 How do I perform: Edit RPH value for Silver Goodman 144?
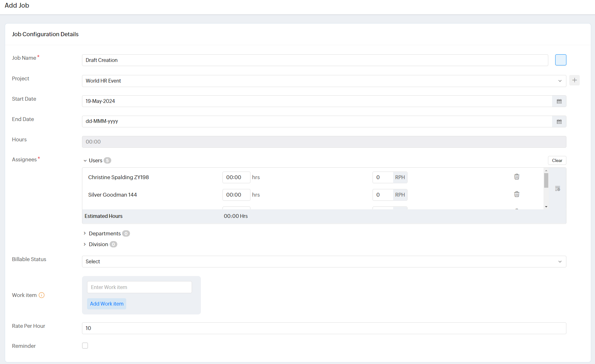(383, 195)
